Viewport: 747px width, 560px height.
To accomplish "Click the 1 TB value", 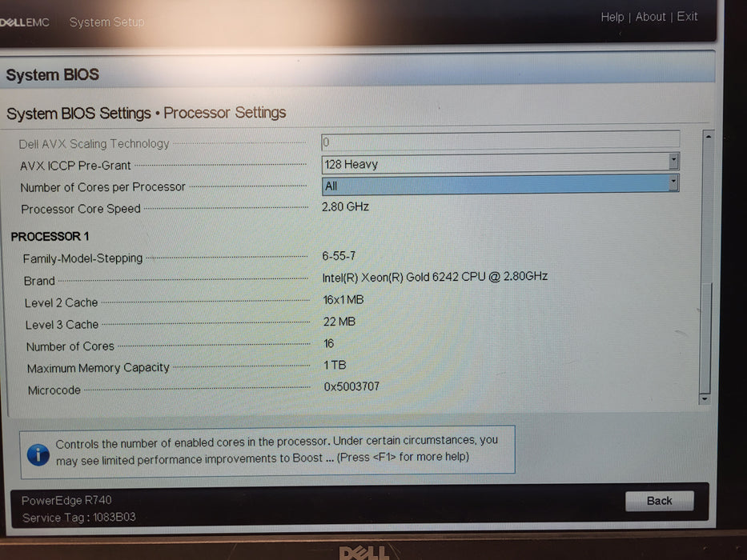I will 335,366.
